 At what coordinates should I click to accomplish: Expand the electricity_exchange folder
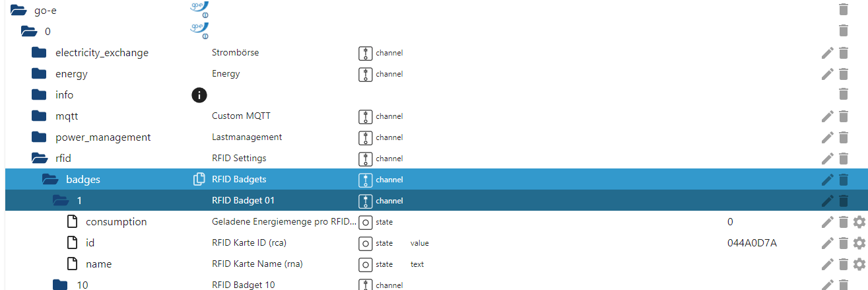[40, 53]
